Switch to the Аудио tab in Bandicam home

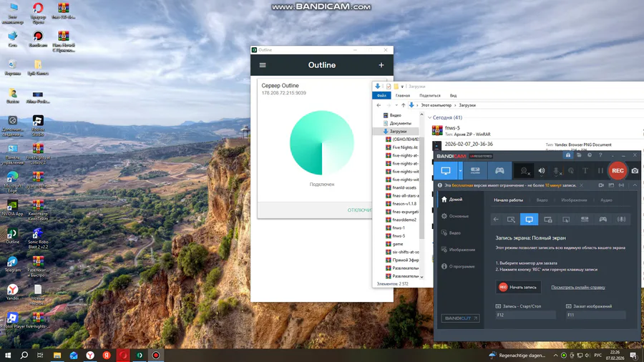click(x=606, y=200)
